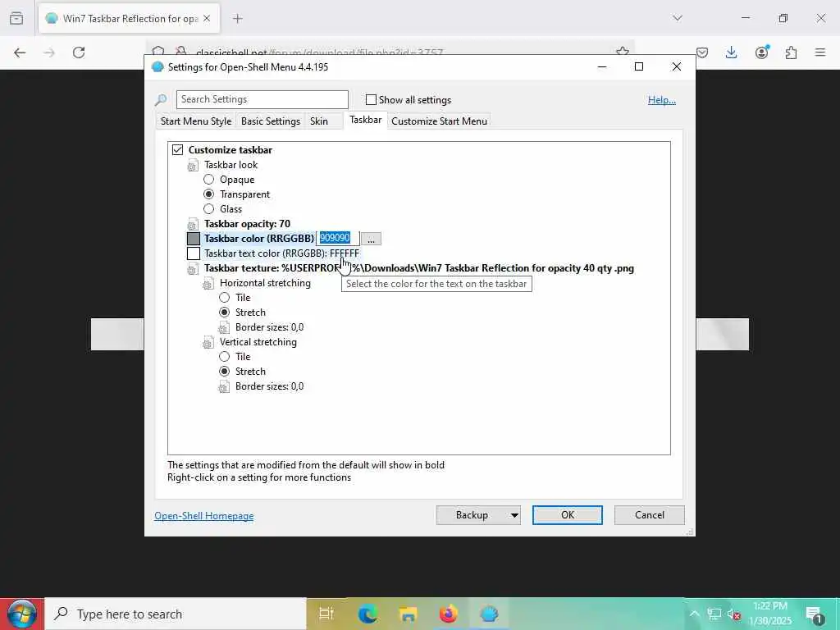Close the Win7 Taskbar Reflection tab
The height and width of the screenshot is (630, 840).
coord(207,19)
